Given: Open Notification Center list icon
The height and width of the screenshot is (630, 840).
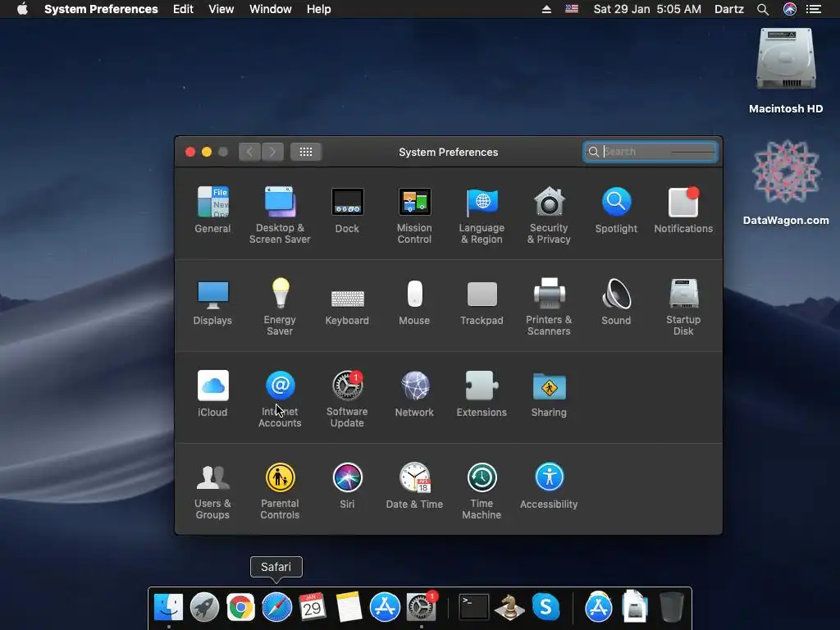Looking at the screenshot, I should (814, 9).
